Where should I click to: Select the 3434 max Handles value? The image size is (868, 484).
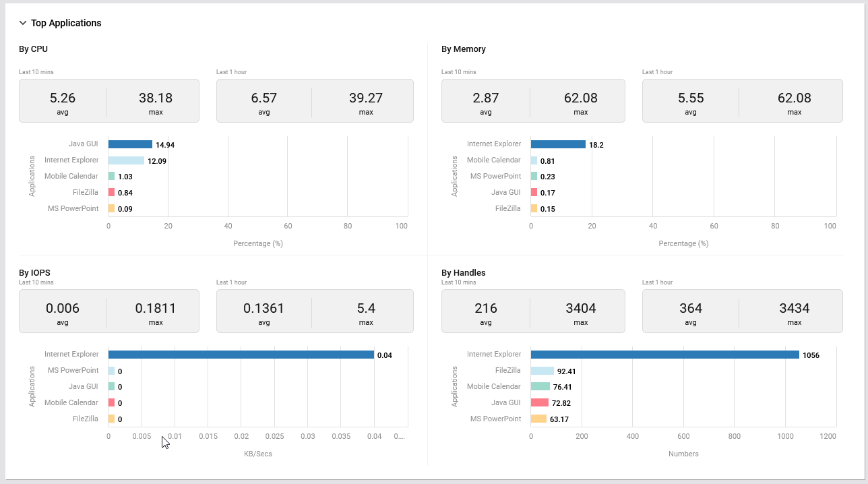pyautogui.click(x=794, y=308)
